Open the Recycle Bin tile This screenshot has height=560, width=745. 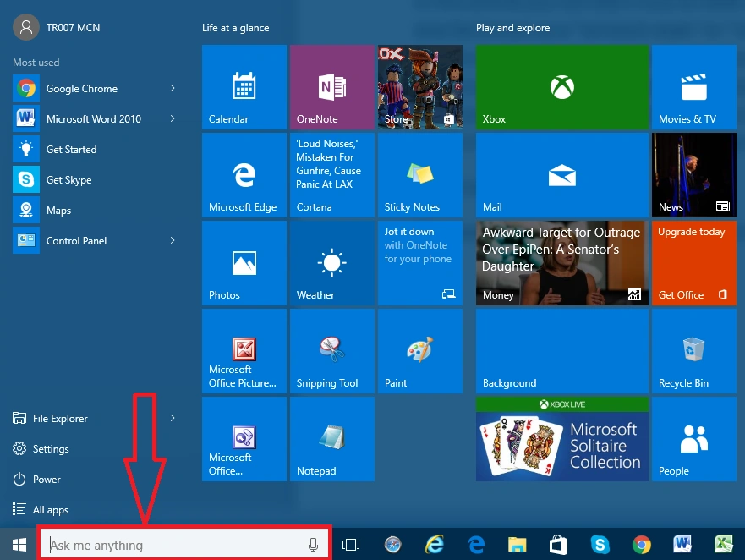tap(694, 351)
